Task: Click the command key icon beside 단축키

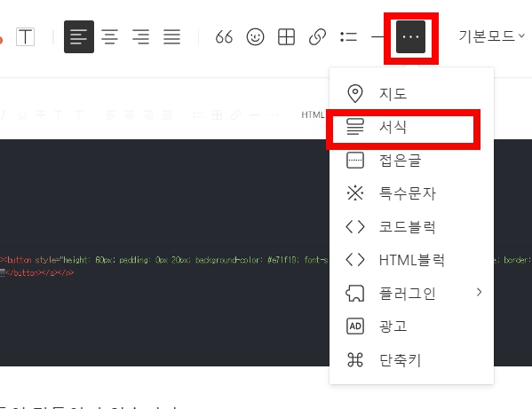Action: point(355,359)
